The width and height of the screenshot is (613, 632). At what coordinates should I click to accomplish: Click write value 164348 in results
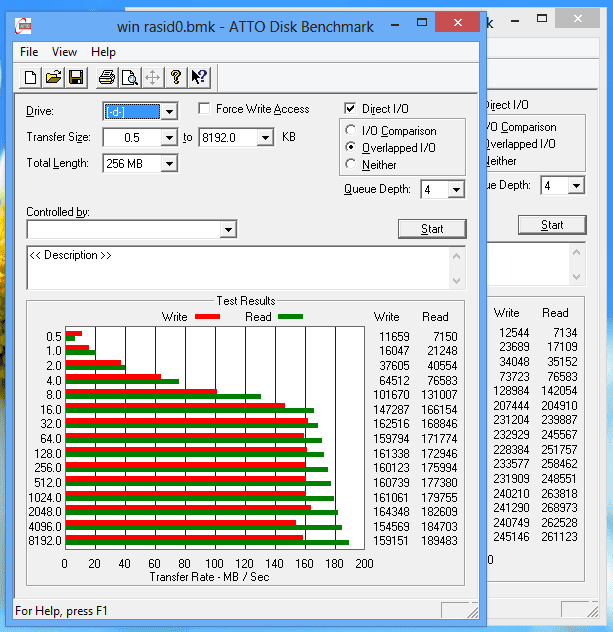tap(391, 512)
